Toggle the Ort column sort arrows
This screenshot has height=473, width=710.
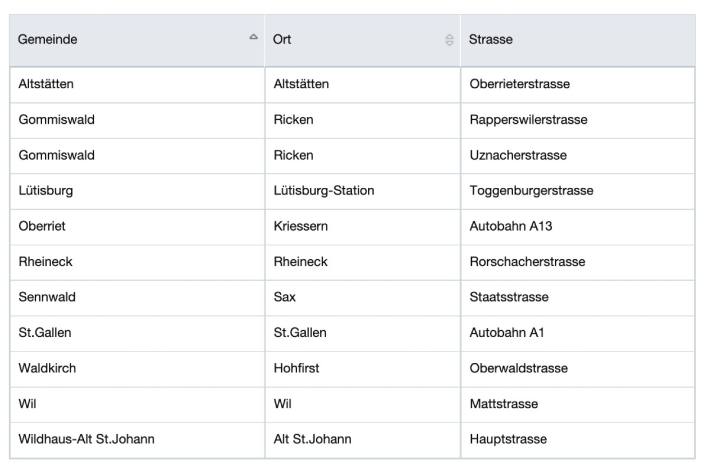click(x=449, y=40)
